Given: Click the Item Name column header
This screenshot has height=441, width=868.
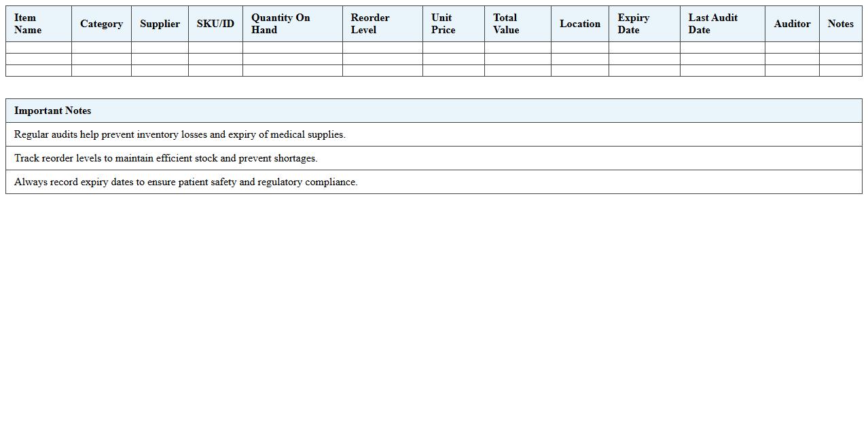Looking at the screenshot, I should [28, 24].
